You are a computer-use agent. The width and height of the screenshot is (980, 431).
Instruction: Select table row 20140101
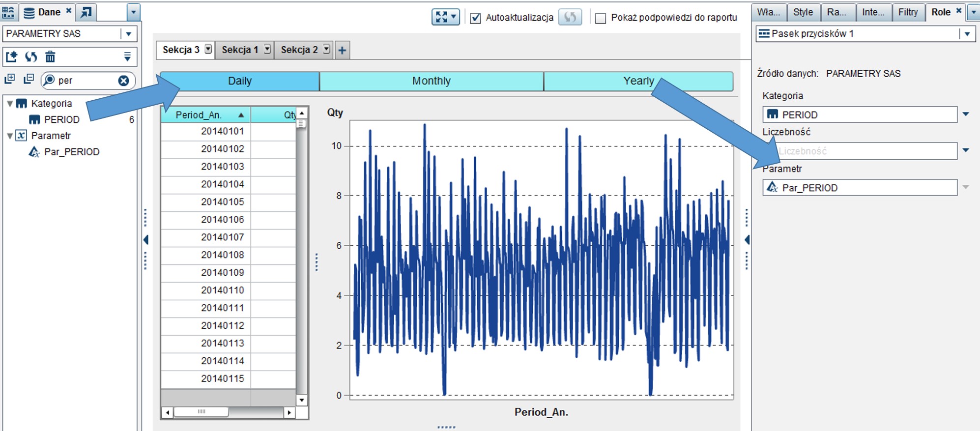click(229, 131)
